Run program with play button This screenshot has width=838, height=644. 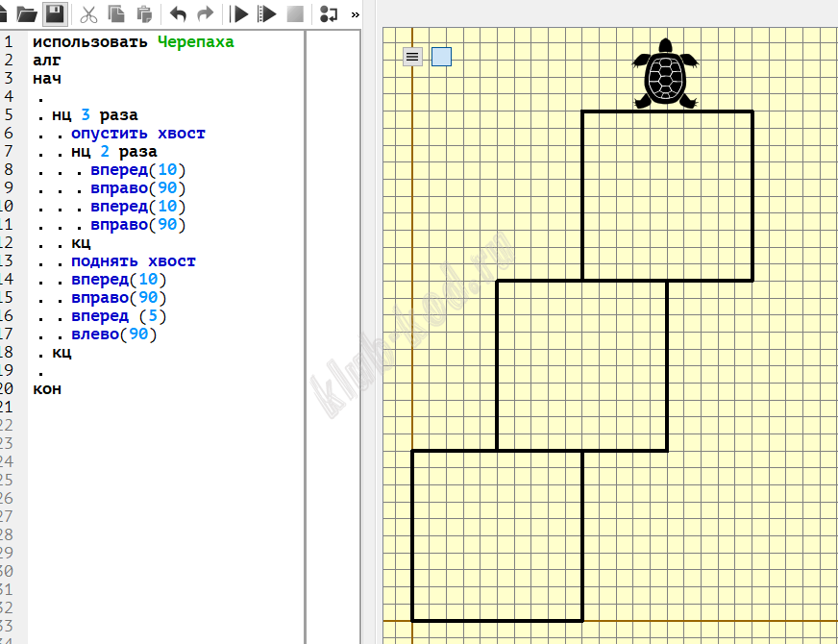coord(239,14)
